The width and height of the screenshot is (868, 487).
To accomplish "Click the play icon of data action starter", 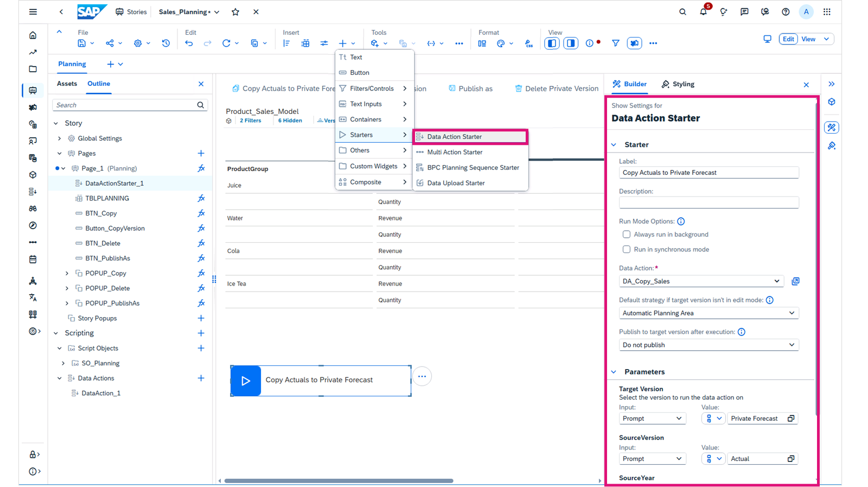I will pos(246,381).
